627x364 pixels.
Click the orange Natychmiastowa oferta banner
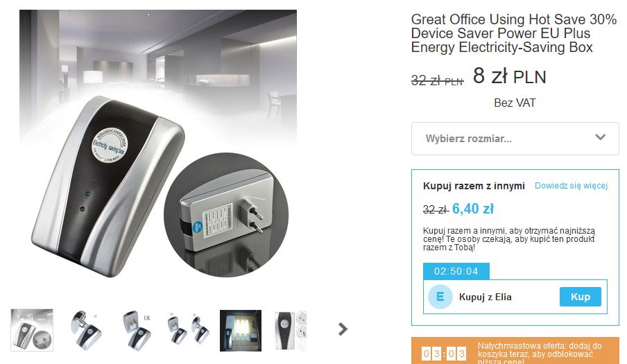coord(515,351)
